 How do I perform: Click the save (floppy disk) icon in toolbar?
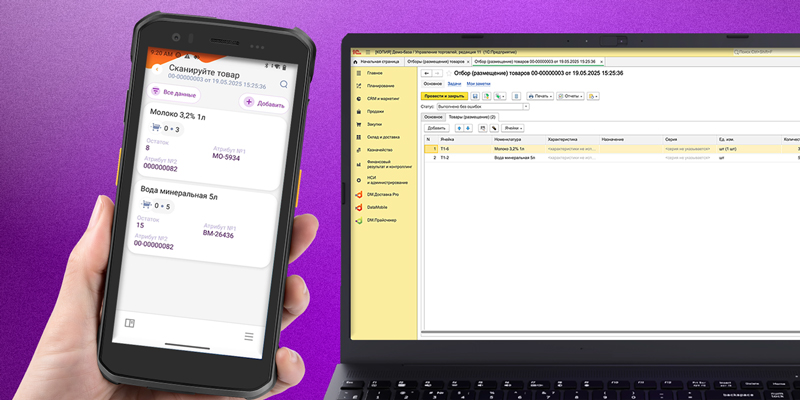click(x=473, y=96)
